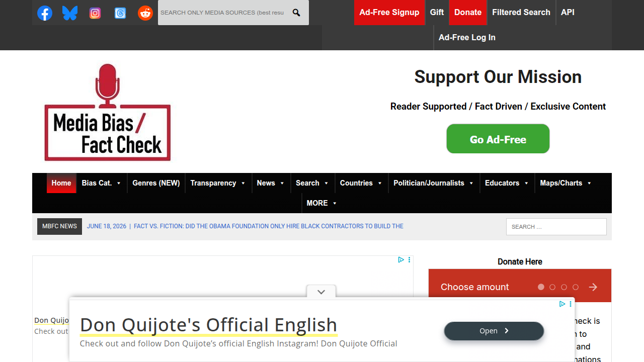
Task: Focus the SEARCH ... site search box
Action: (556, 227)
